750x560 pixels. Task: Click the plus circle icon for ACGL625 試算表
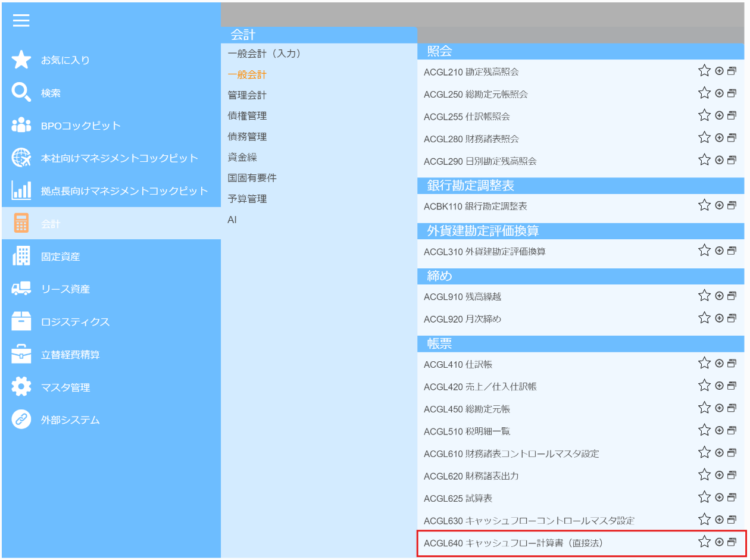(x=719, y=498)
